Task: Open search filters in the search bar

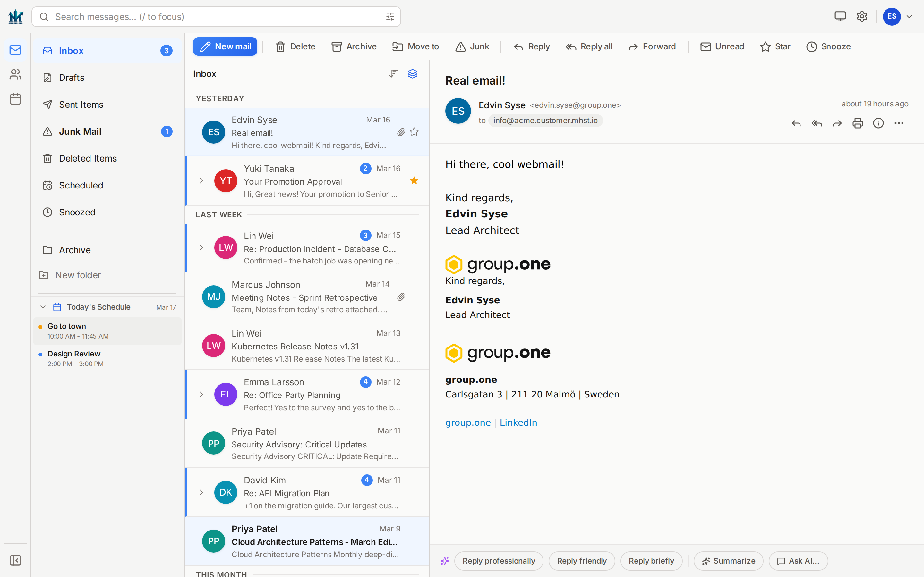Action: point(389,16)
